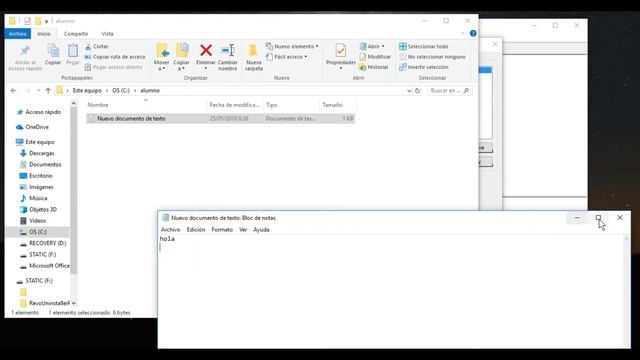Click Modificar in the Abrir group
The height and width of the screenshot is (360, 640).
[375, 57]
